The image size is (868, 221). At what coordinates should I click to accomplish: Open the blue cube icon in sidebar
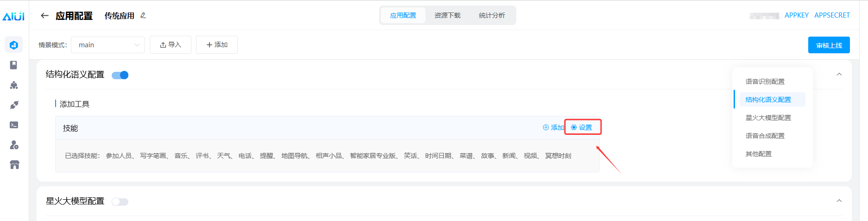click(x=14, y=45)
